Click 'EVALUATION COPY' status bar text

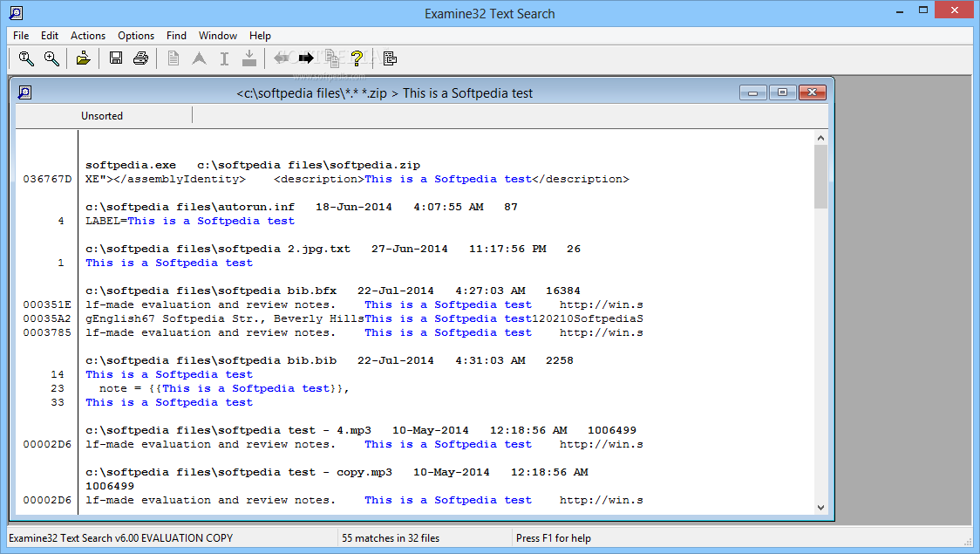(187, 537)
